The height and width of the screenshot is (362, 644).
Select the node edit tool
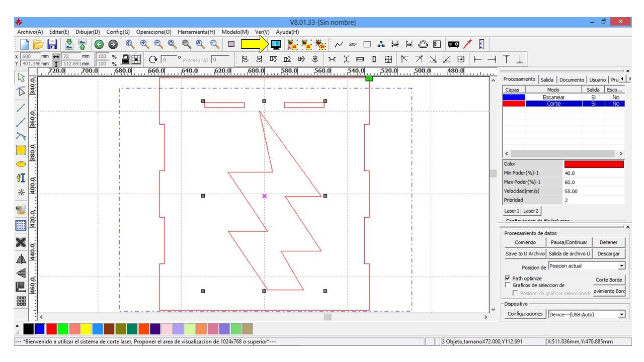coord(21,90)
